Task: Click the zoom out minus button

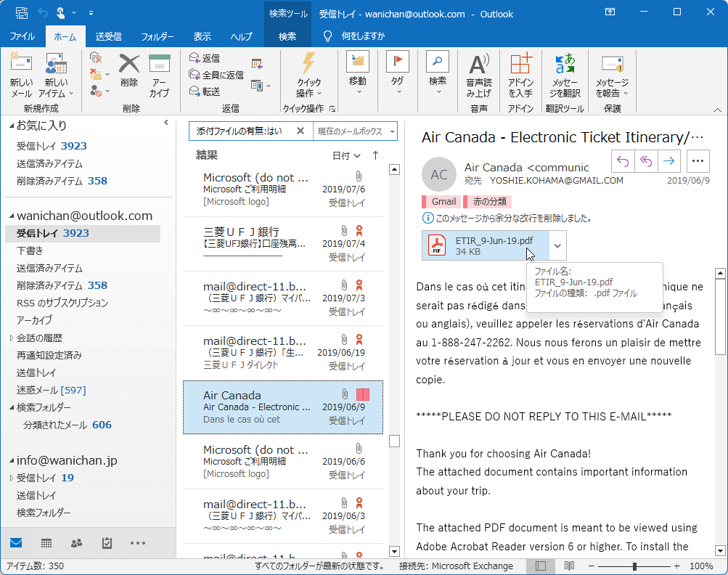Action: (x=591, y=566)
